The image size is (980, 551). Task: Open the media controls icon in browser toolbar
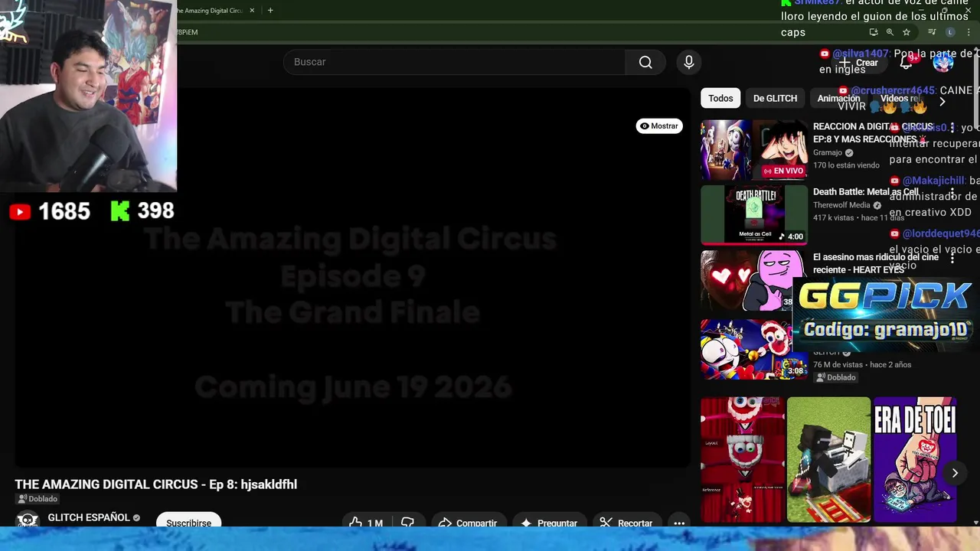932,32
